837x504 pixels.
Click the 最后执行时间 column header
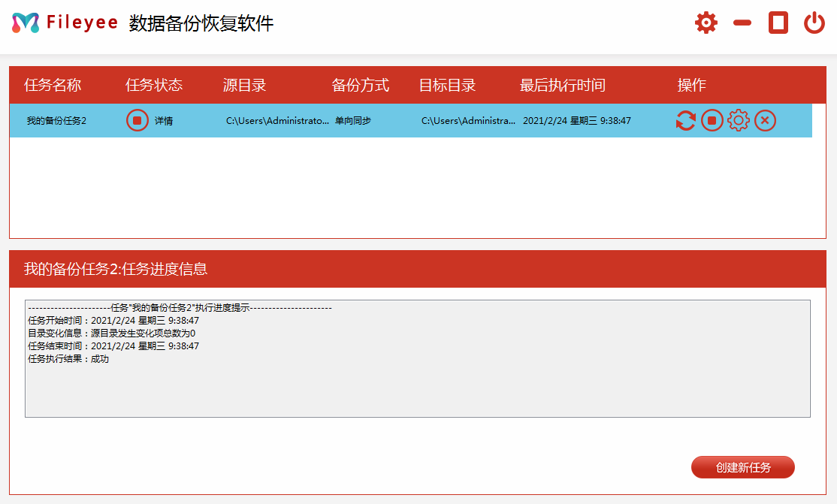click(x=562, y=85)
